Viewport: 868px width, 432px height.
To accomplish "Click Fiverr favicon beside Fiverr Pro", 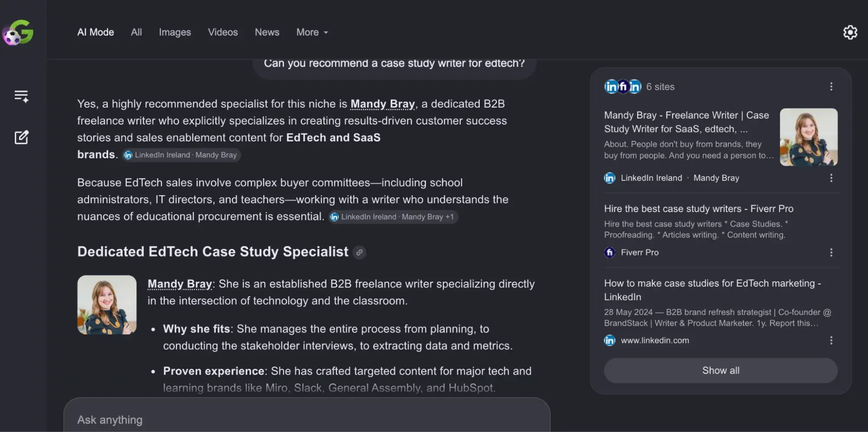I will 610,252.
